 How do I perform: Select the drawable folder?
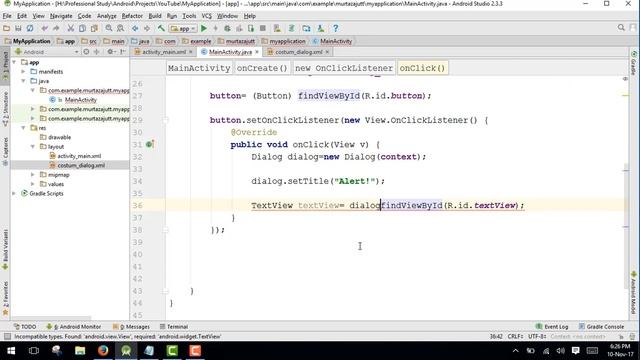click(x=59, y=137)
